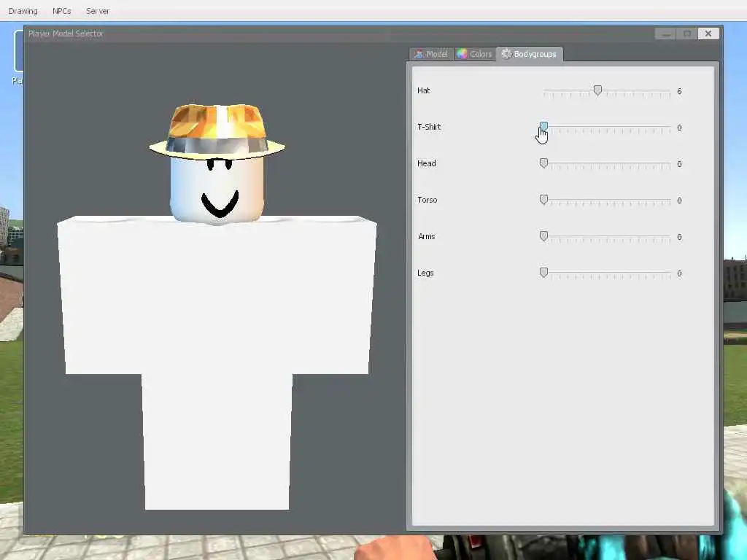Click the Model tab person icon
Image resolution: width=747 pixels, height=560 pixels.
pos(419,54)
